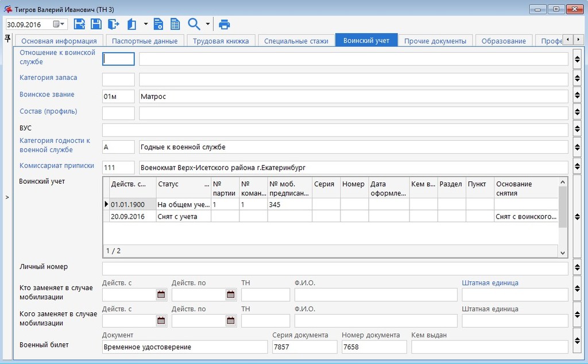Click the printer icon in the toolbar
The width and height of the screenshot is (588, 364).
[x=225, y=24]
